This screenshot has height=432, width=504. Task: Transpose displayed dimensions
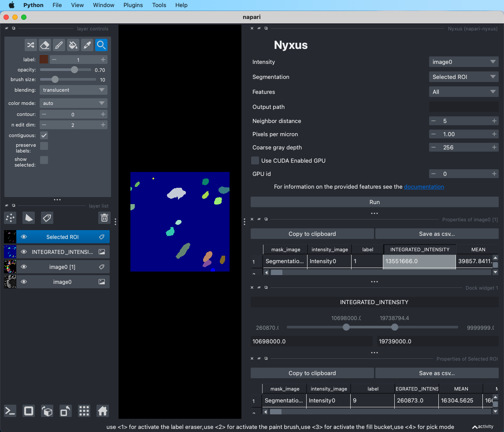pyautogui.click(x=66, y=411)
